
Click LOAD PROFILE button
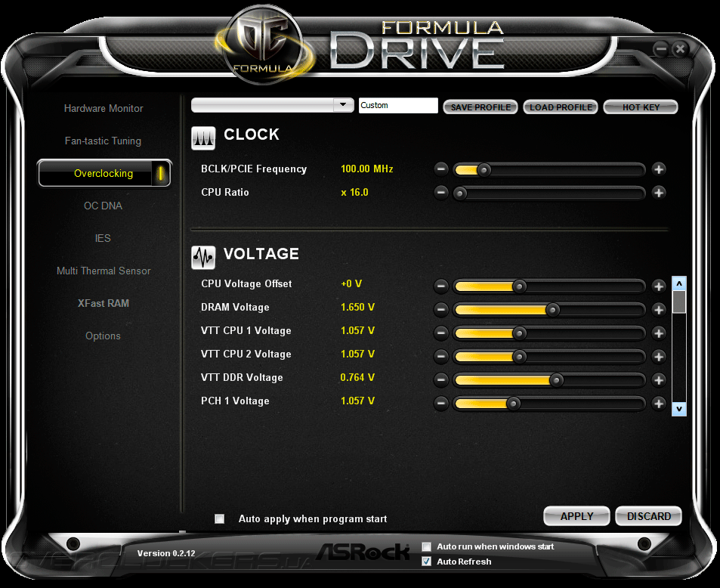point(561,107)
